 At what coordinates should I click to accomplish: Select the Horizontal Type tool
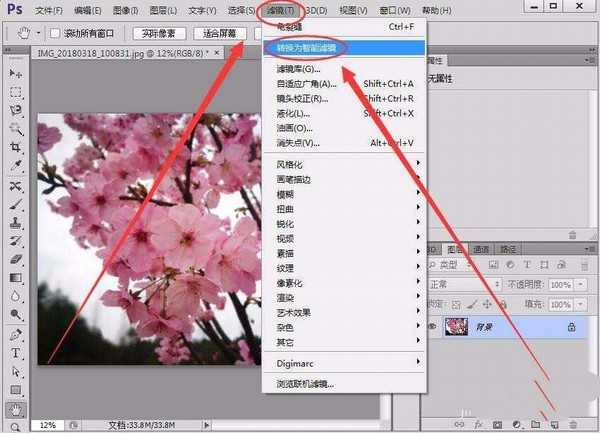16,353
